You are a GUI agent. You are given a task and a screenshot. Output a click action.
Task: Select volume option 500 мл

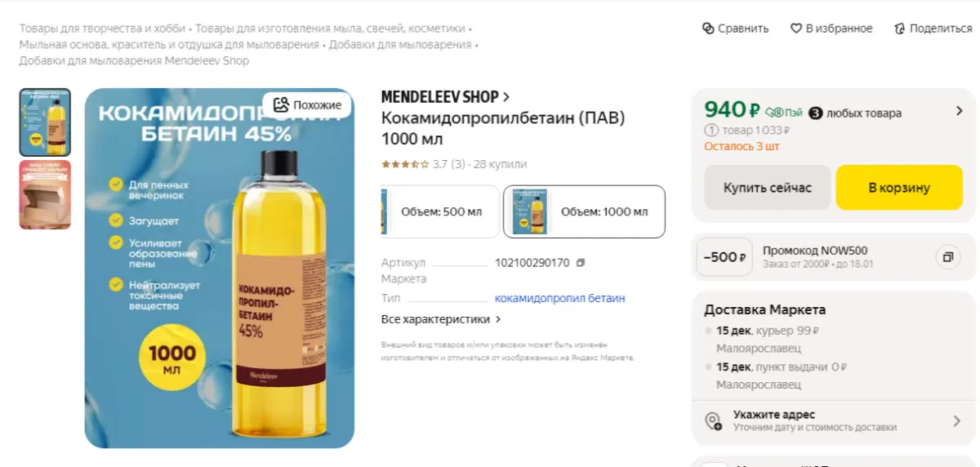point(441,211)
